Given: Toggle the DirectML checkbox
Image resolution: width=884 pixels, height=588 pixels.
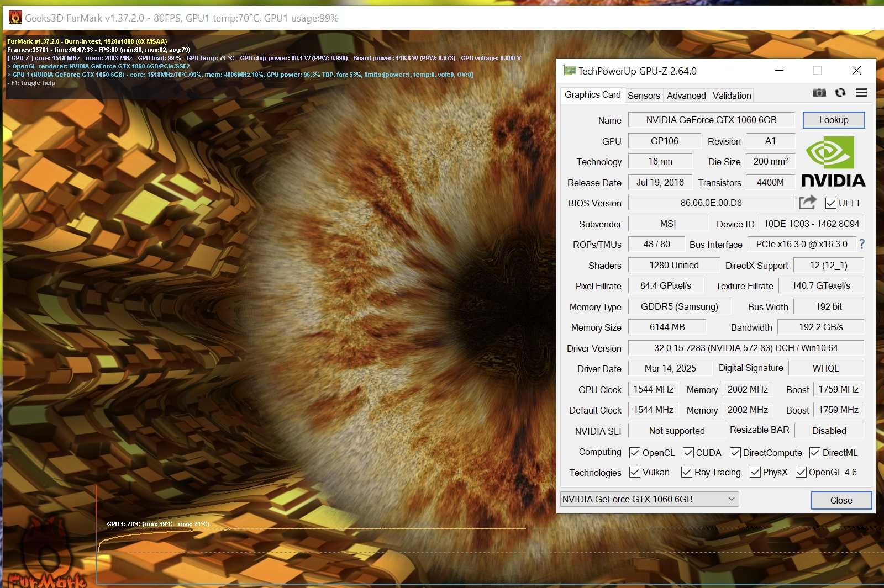Looking at the screenshot, I should (815, 453).
